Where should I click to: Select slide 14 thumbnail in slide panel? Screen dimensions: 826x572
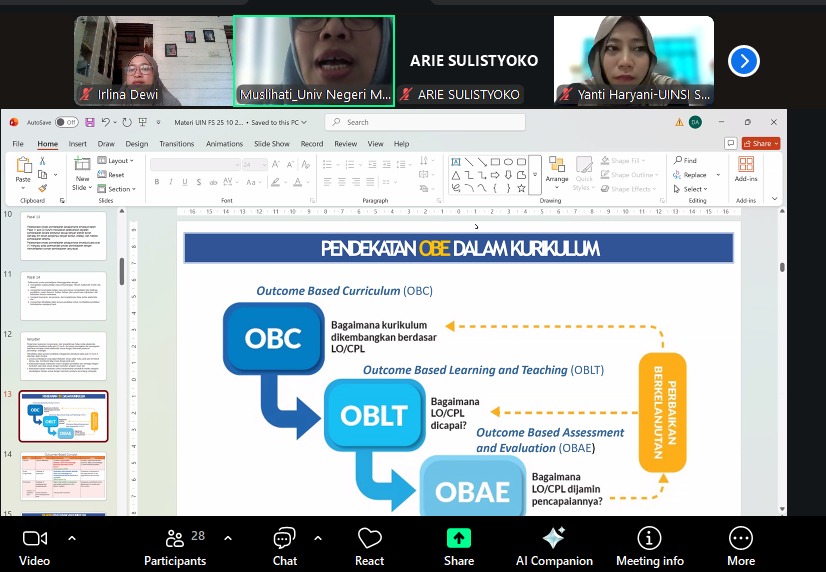pos(63,475)
